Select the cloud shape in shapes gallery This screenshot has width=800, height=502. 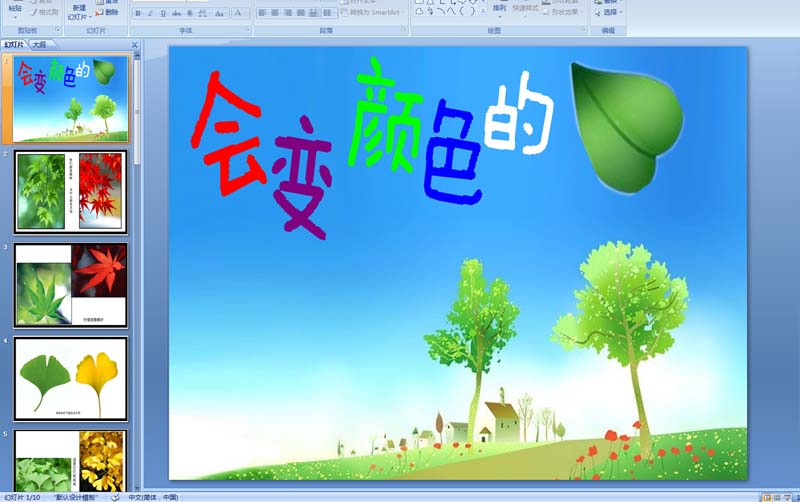[419, 11]
